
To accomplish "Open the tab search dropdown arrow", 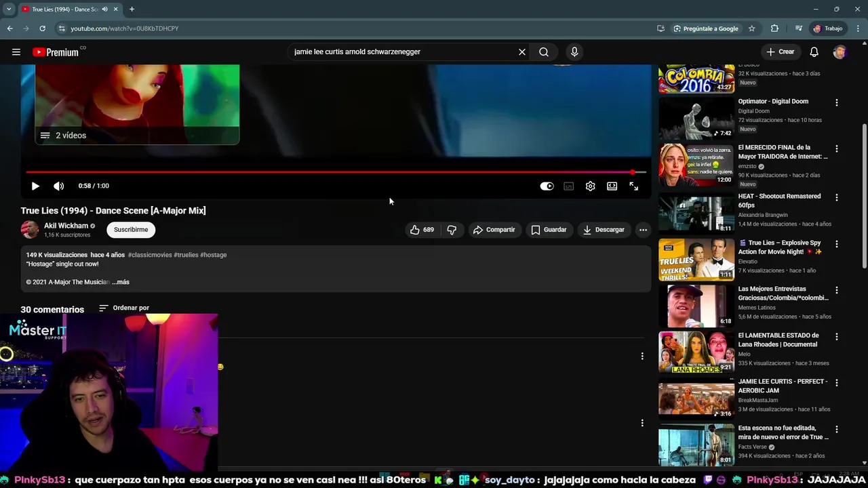I will coord(8,9).
